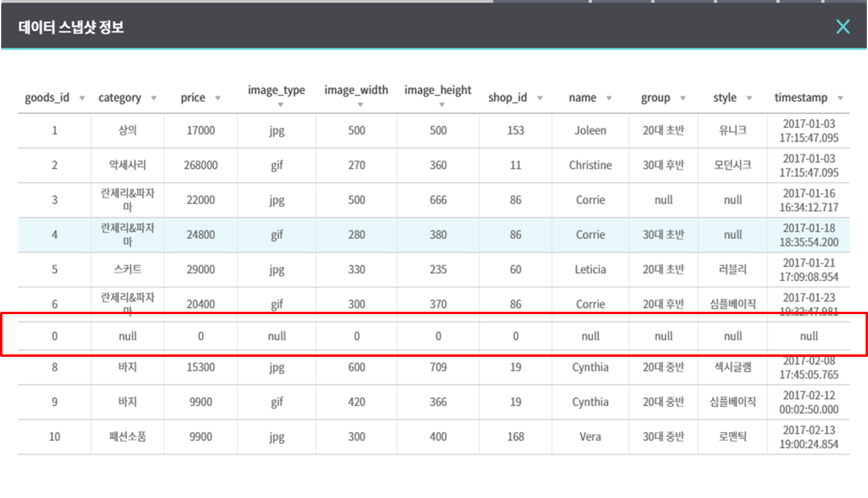Open name column dropdown arrow

(609, 98)
